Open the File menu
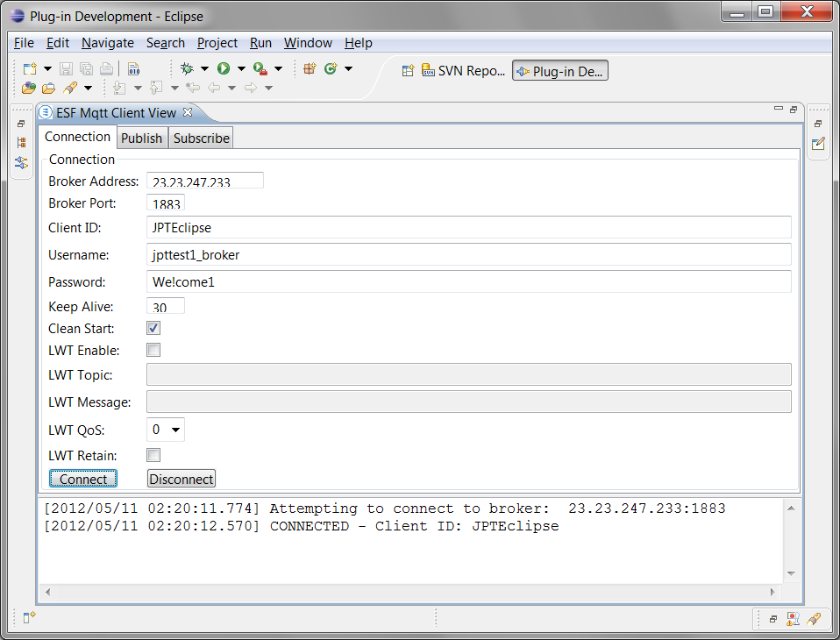The width and height of the screenshot is (840, 640). point(24,43)
